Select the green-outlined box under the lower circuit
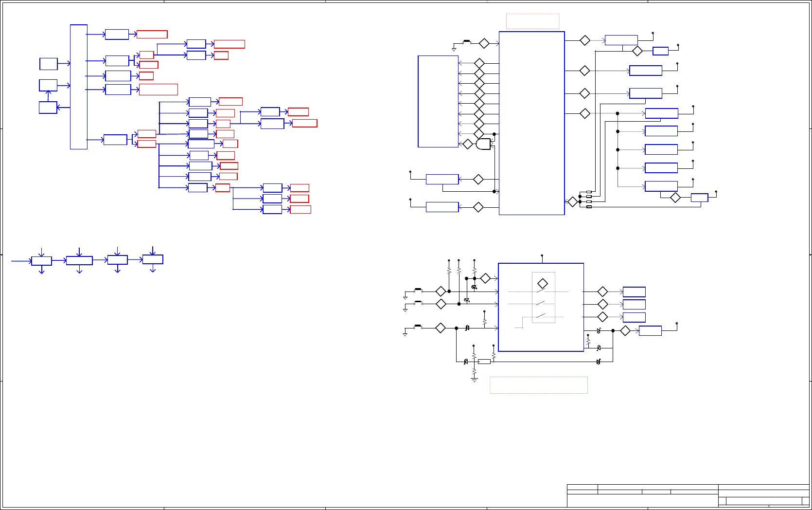This screenshot has height=510, width=812. click(x=539, y=385)
